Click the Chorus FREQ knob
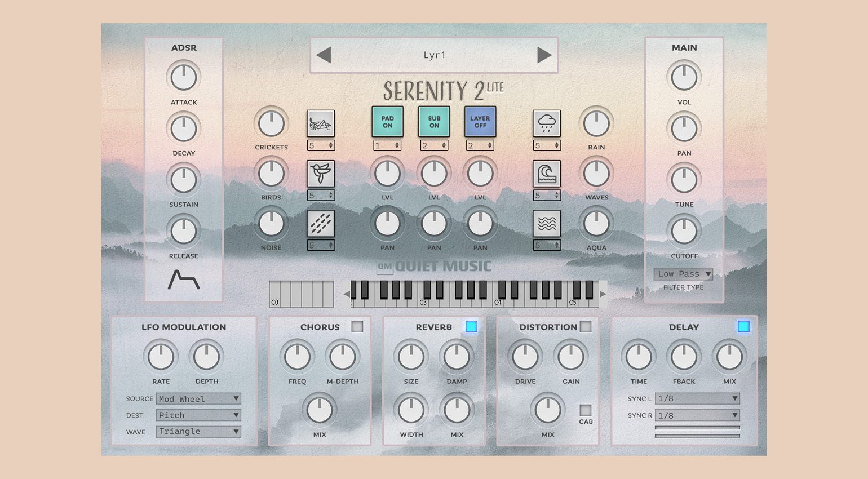This screenshot has width=868, height=479. click(297, 357)
